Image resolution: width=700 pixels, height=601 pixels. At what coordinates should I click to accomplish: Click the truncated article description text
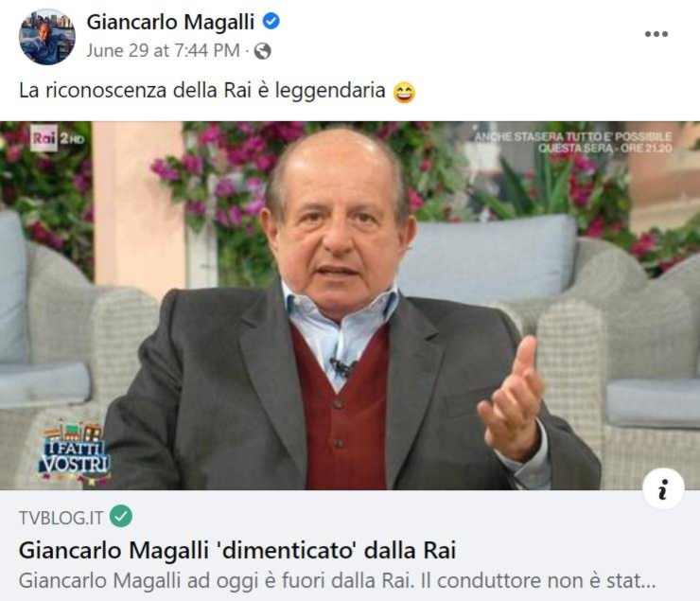pos(338,581)
